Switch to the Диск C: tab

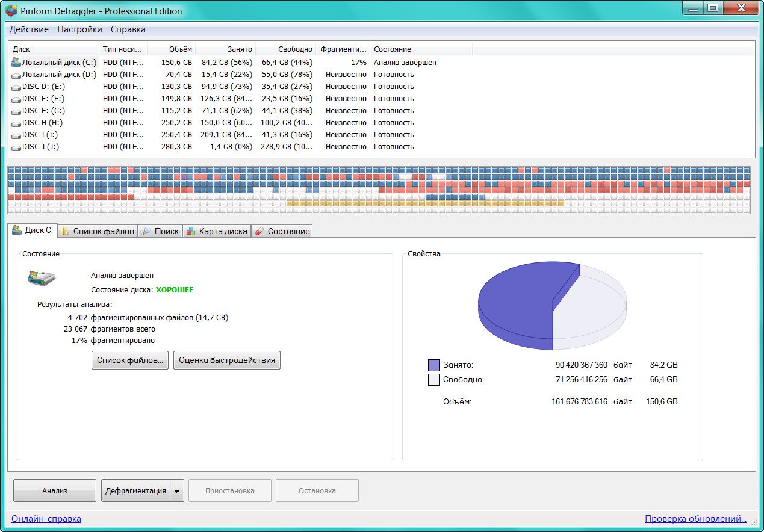click(x=33, y=230)
